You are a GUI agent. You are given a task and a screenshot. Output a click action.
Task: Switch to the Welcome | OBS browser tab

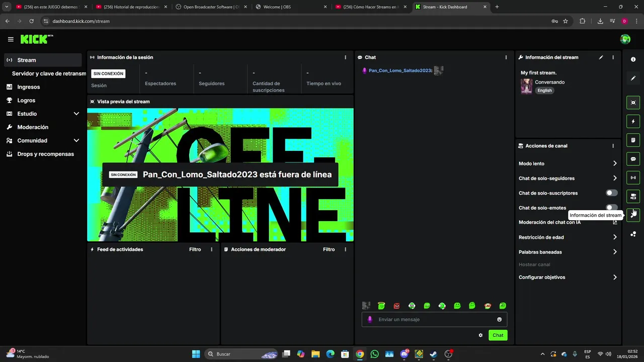tap(292, 7)
